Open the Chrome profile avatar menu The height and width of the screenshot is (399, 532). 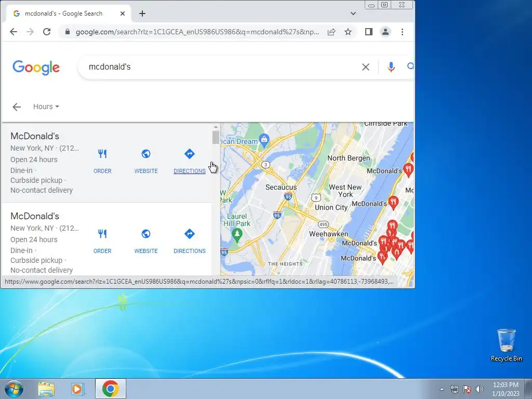point(385,32)
